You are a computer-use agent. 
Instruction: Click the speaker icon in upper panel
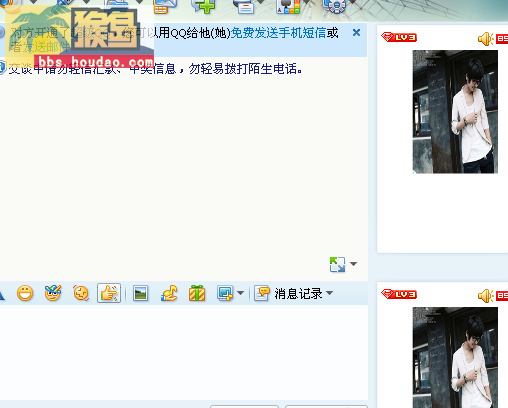coord(485,39)
